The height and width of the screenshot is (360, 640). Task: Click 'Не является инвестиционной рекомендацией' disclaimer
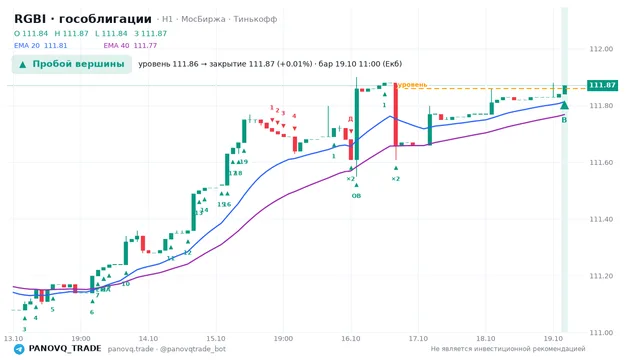coord(508,349)
